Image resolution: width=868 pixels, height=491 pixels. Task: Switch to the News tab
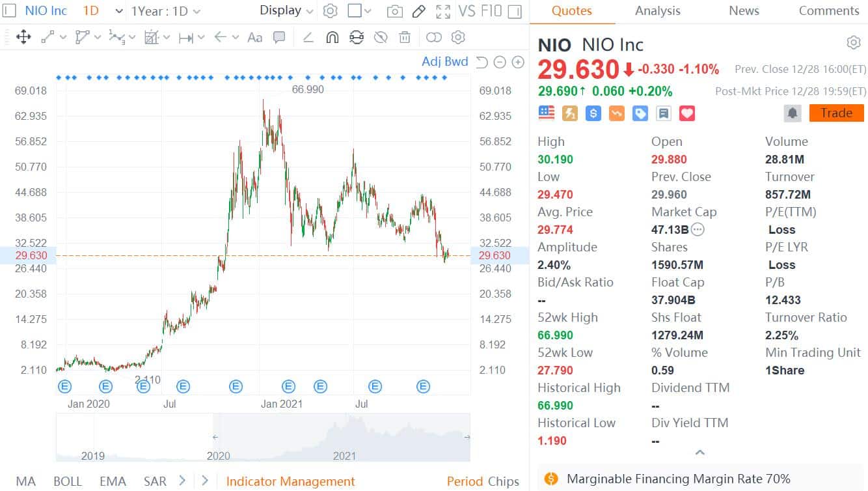[x=744, y=11]
